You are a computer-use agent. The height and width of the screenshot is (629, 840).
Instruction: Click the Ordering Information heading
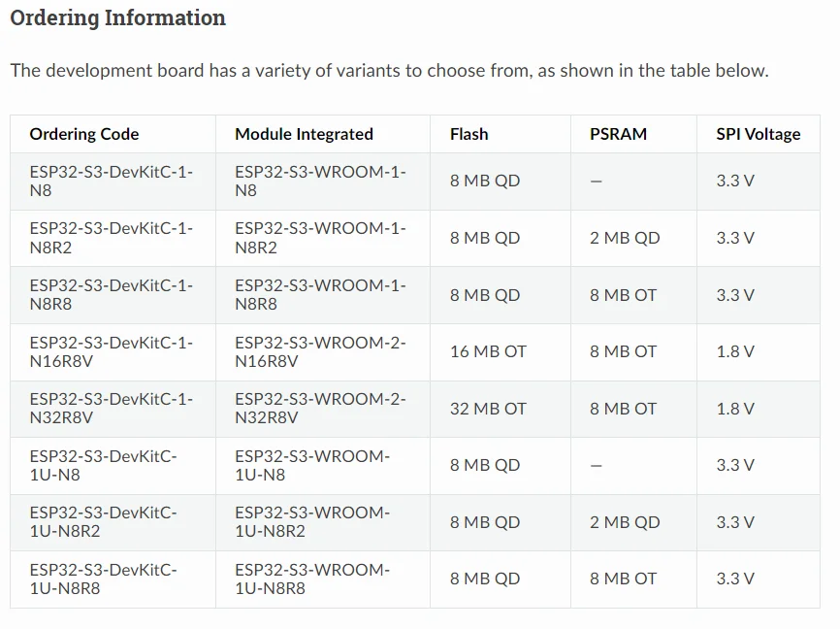point(117,18)
